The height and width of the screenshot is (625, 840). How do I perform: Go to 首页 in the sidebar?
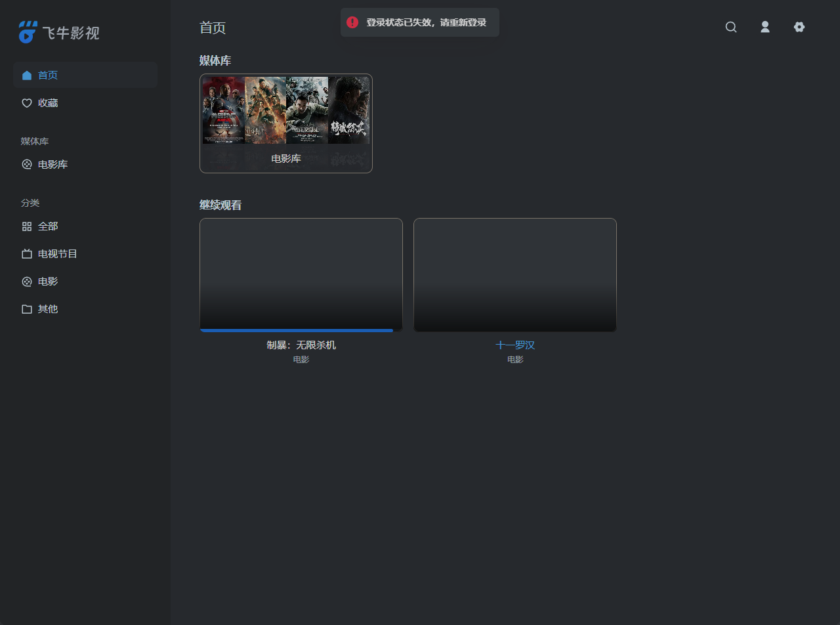click(85, 75)
